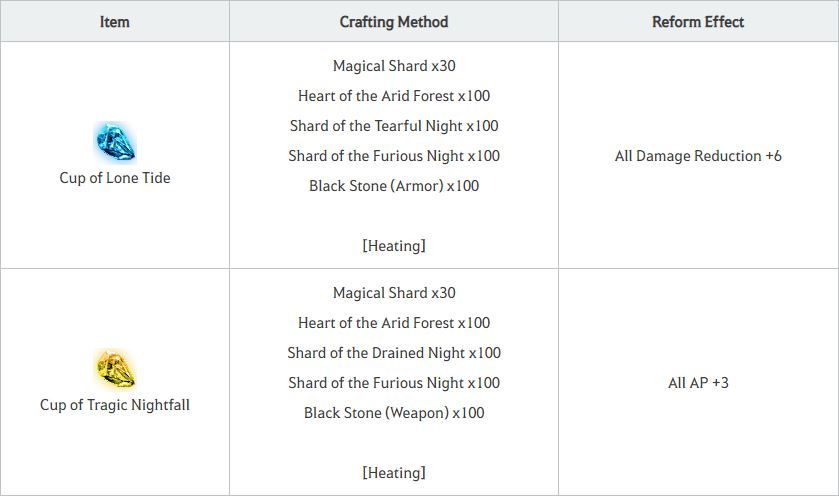Click Black Stone (Armor) x100 text

[x=394, y=186]
